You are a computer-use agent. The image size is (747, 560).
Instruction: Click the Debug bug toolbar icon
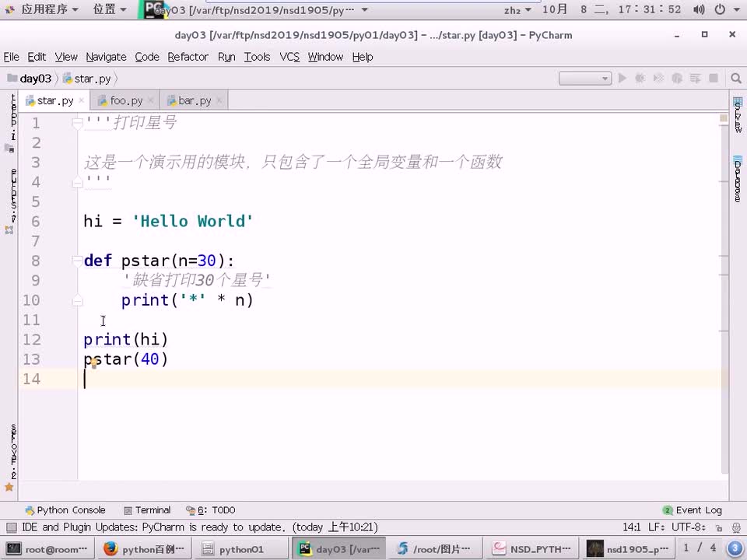[x=640, y=78]
